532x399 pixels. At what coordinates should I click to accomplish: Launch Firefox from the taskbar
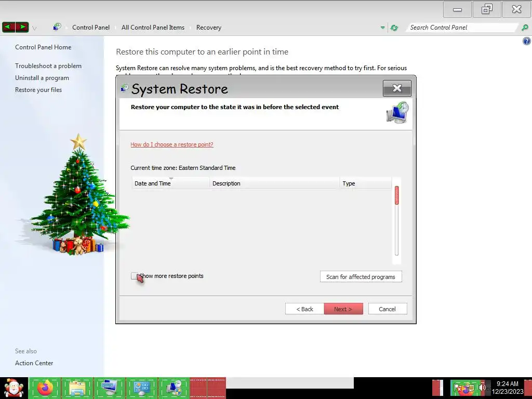pos(45,388)
